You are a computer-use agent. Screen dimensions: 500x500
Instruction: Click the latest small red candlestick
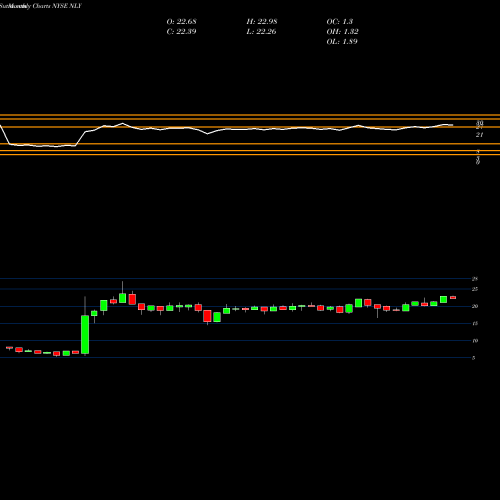(453, 297)
